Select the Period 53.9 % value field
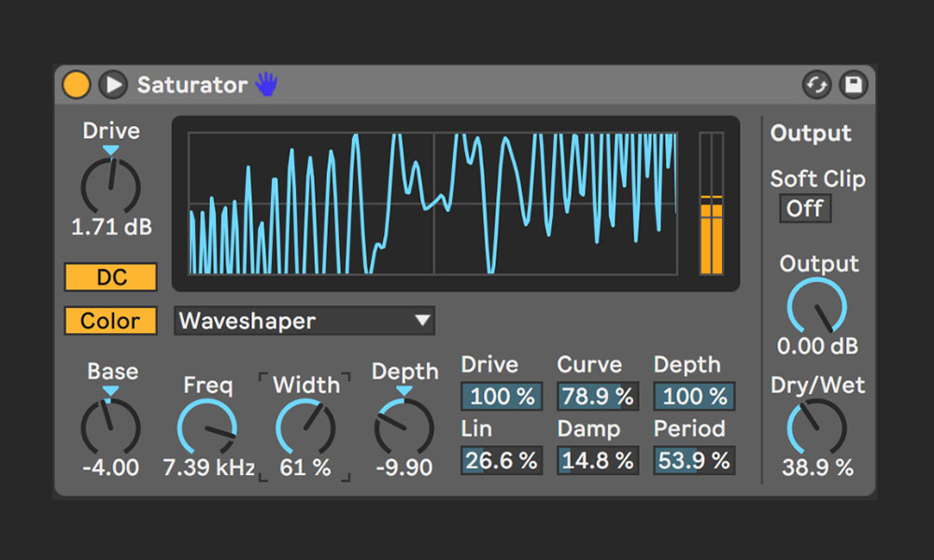 [694, 460]
